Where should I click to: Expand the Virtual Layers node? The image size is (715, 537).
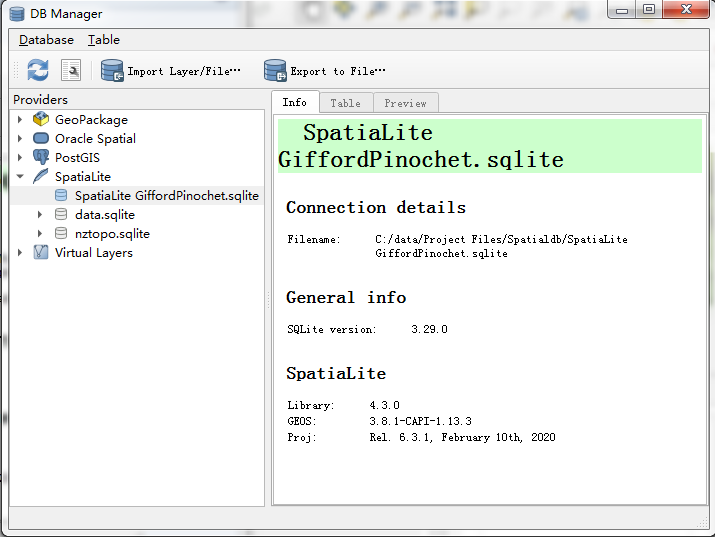(x=20, y=253)
